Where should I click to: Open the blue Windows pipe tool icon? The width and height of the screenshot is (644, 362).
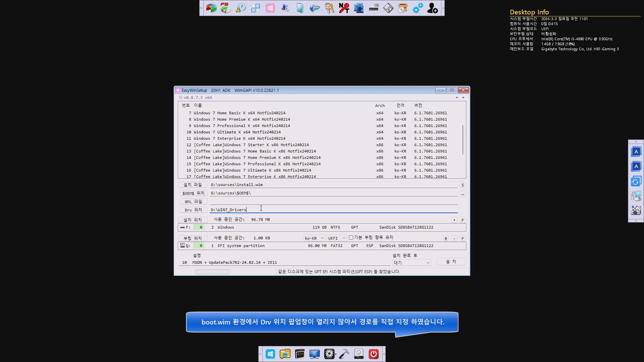pos(315,8)
